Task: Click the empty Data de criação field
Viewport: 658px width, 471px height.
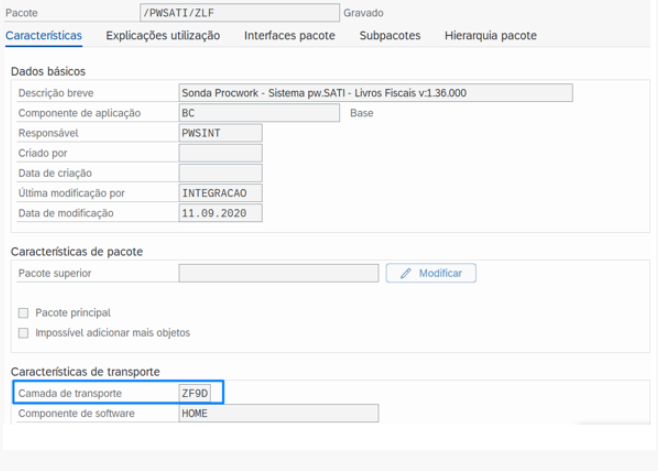Action: point(220,173)
